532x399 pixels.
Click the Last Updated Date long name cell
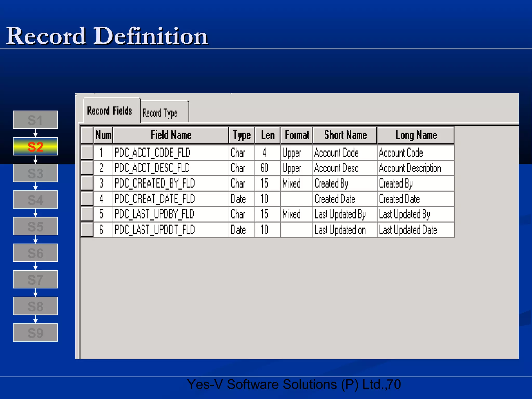pos(416,230)
